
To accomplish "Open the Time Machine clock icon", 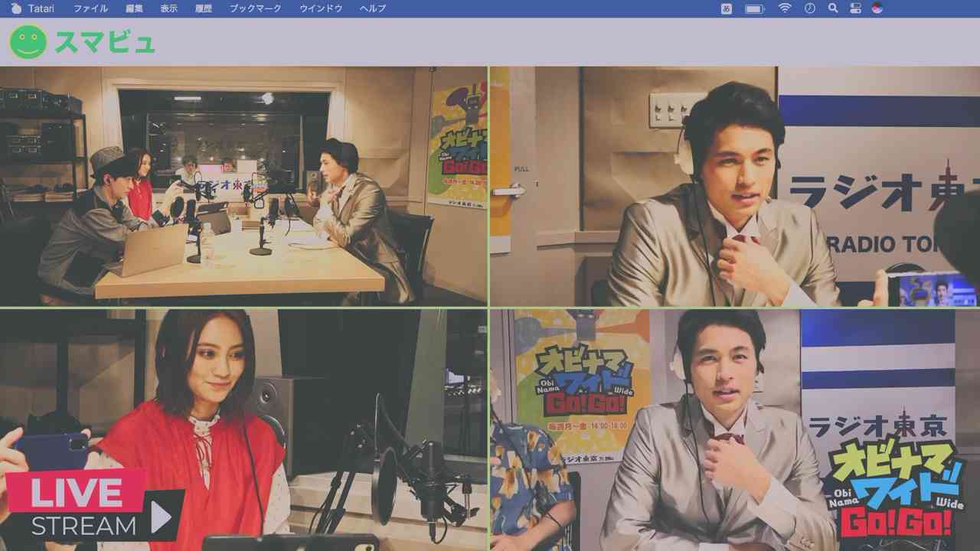I will 810,8.
